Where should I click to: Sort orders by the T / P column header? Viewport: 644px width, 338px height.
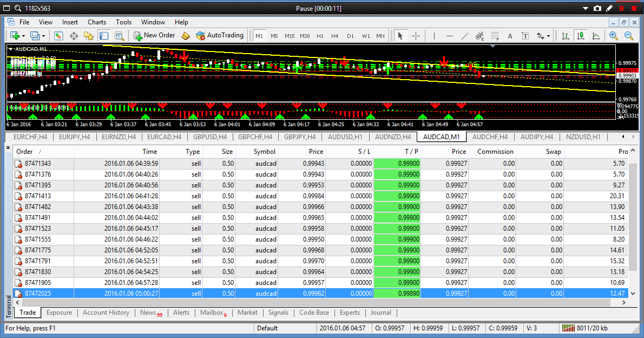(x=398, y=152)
